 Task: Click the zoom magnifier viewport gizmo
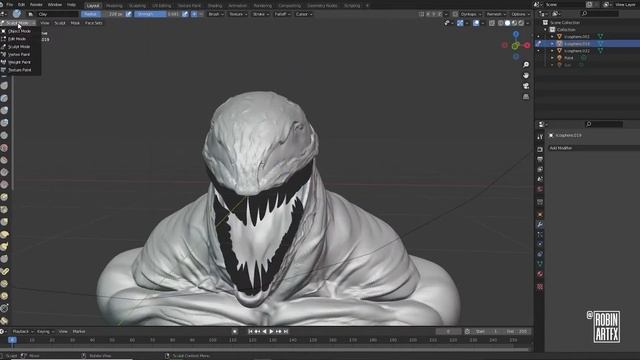point(526,64)
